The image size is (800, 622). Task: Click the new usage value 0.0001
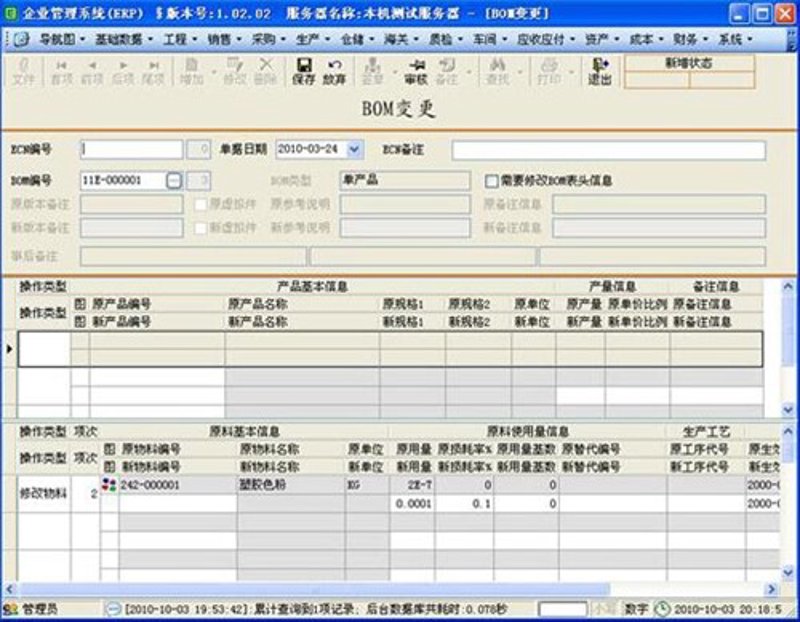click(x=413, y=504)
